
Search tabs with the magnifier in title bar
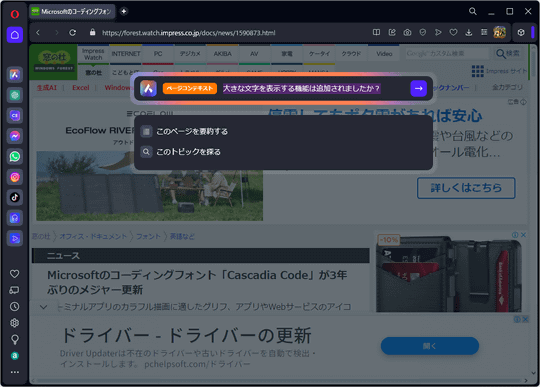473,11
